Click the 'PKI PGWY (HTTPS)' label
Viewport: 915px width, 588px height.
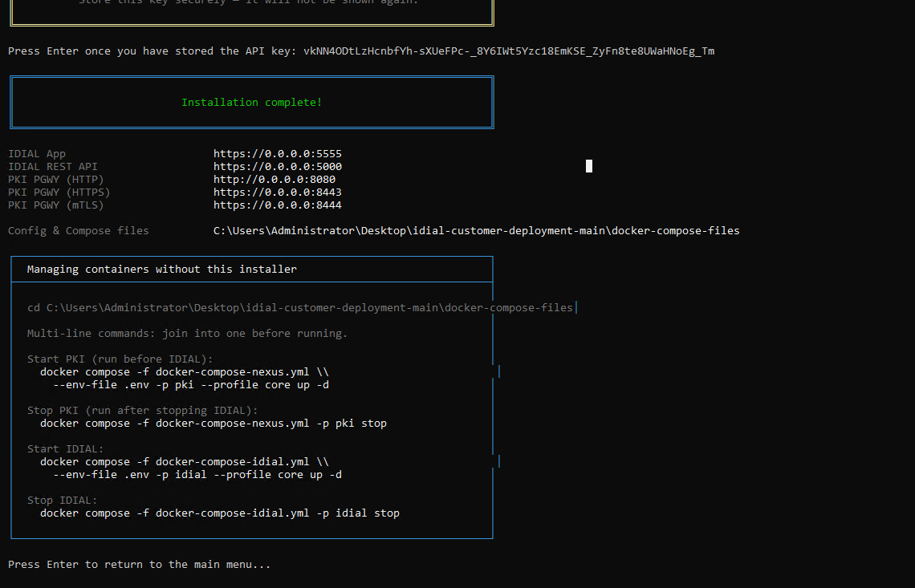coord(59,192)
